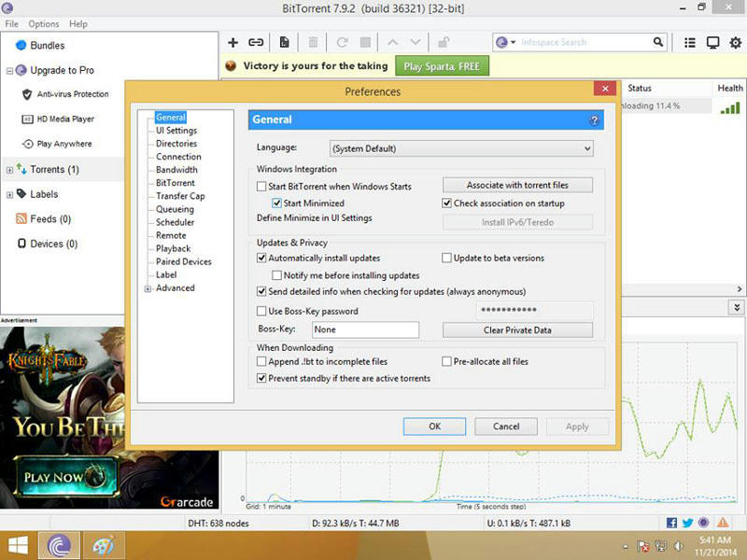Open the Windows Start button
This screenshot has width=747, height=560.
(x=18, y=546)
